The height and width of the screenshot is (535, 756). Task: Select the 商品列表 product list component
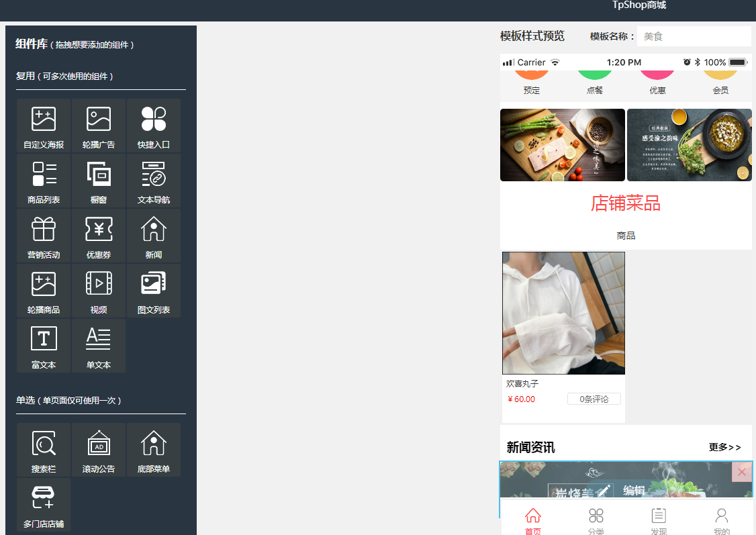click(x=44, y=181)
